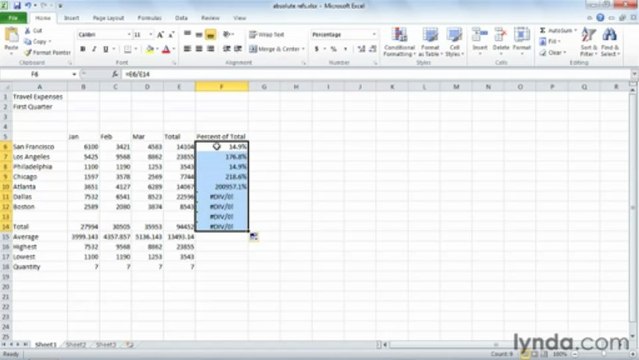Switch to Sheet3 tab

click(106, 345)
